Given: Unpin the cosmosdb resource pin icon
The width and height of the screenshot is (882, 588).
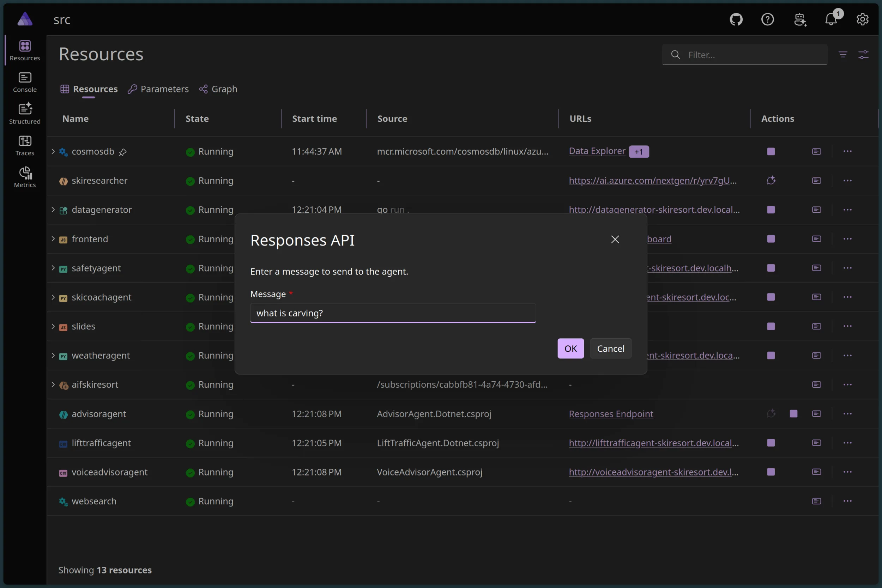Looking at the screenshot, I should [x=123, y=152].
